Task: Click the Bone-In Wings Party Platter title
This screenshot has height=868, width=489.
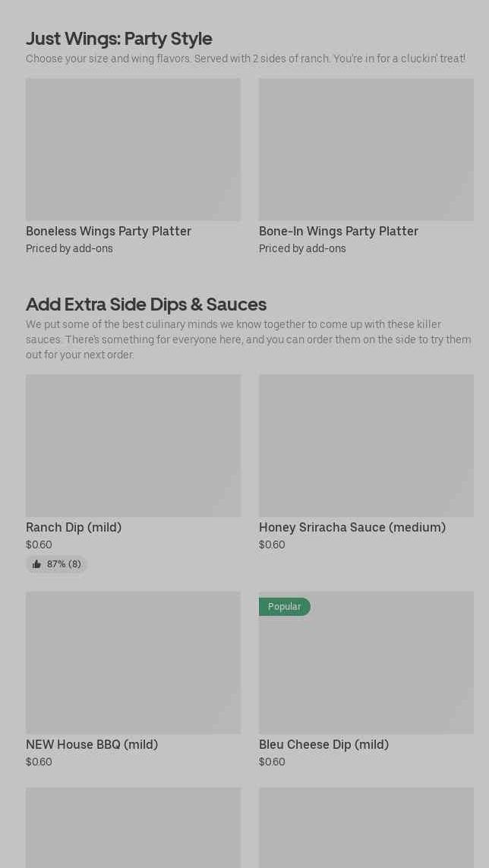Action: pyautogui.click(x=339, y=231)
